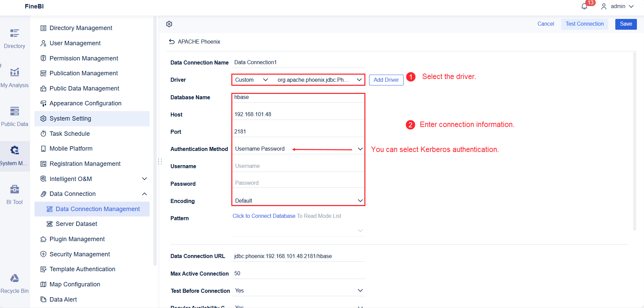Click the admin user avatar icon

(x=604, y=6)
